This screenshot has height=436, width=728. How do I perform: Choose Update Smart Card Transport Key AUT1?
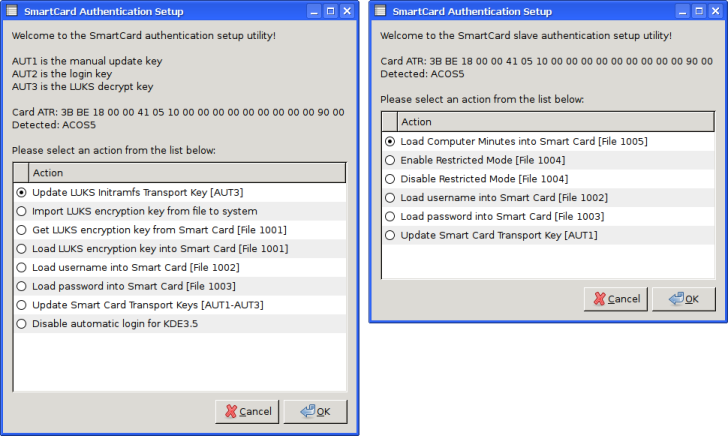point(390,235)
